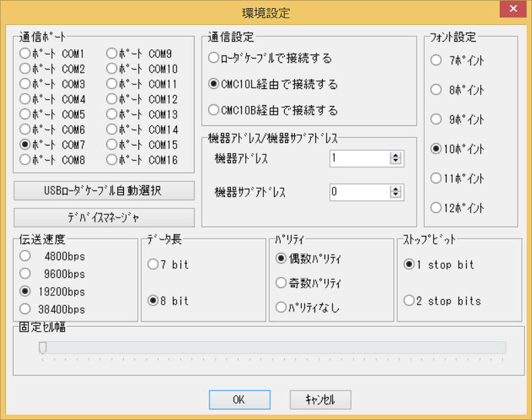Increase 機器アドレス with up spinner arrow

pos(395,156)
